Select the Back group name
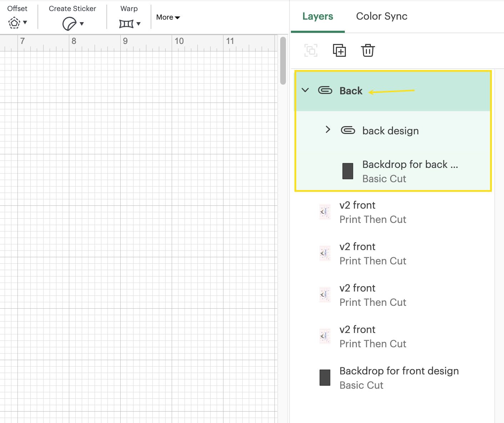 (x=351, y=91)
